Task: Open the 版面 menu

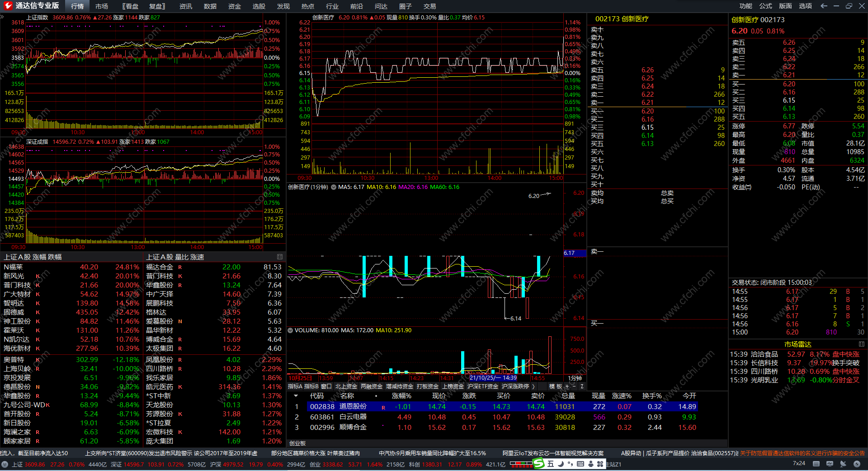Action: pos(786,6)
